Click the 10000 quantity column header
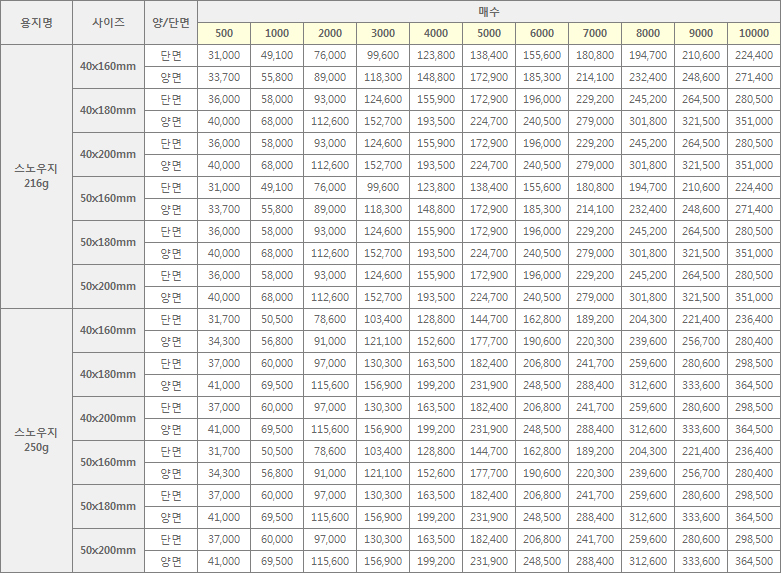This screenshot has height=573, width=781. pyautogui.click(x=753, y=33)
